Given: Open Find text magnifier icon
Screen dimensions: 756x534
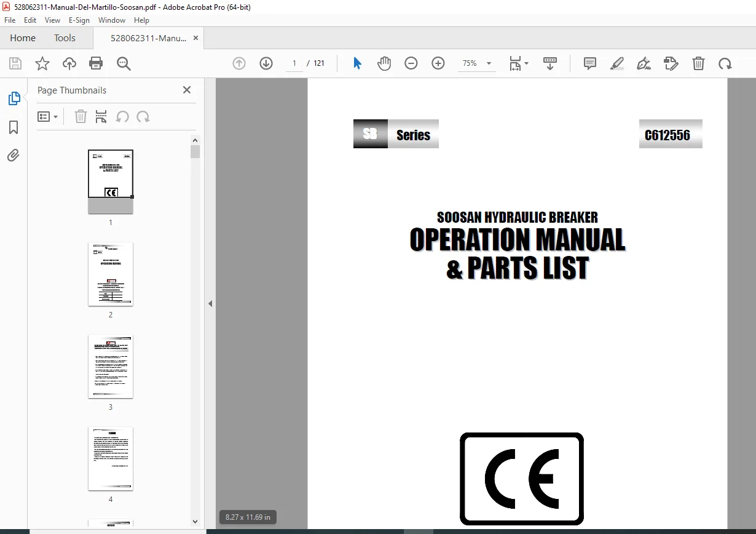Looking at the screenshot, I should (124, 63).
